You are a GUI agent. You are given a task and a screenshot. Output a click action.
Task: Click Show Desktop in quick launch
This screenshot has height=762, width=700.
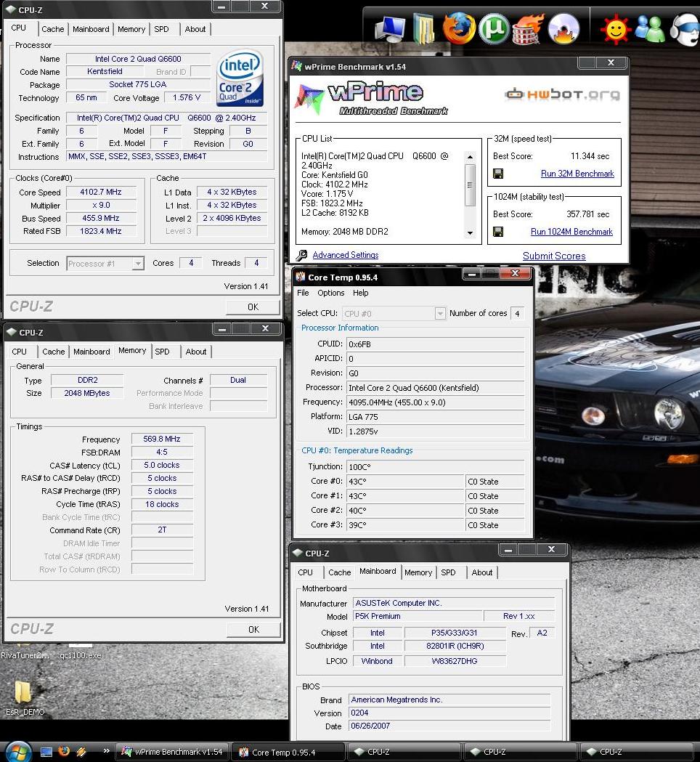46,752
